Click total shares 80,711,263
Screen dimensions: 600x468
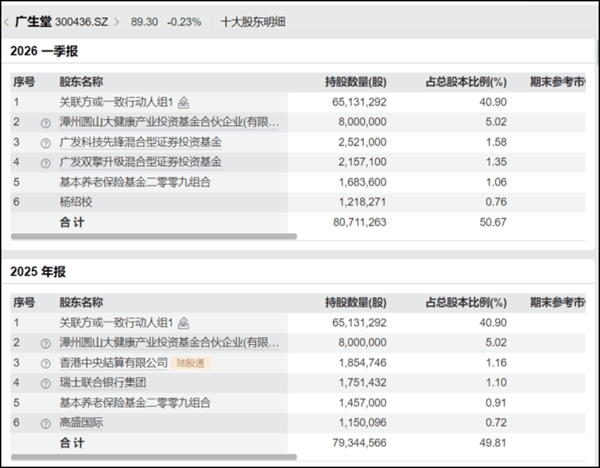pos(360,222)
